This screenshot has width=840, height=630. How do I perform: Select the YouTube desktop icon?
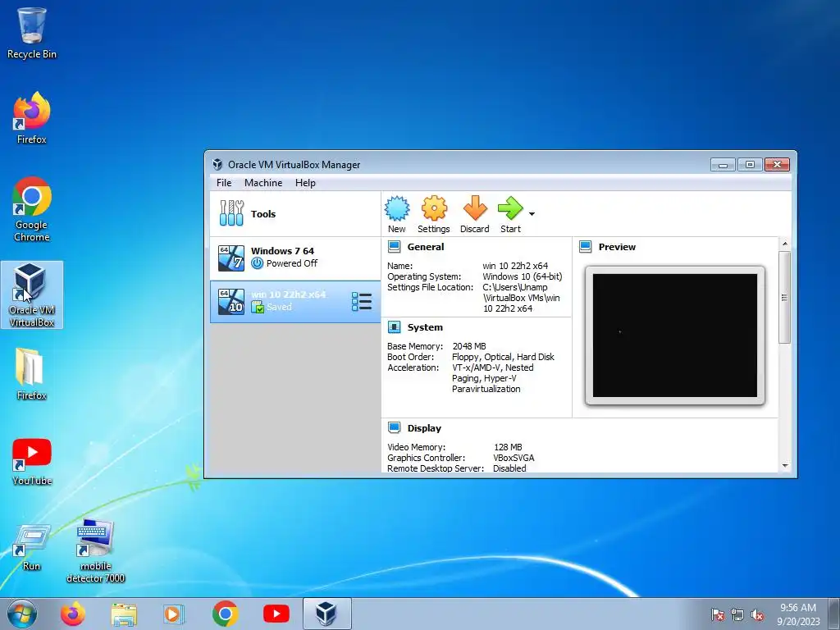tap(32, 462)
